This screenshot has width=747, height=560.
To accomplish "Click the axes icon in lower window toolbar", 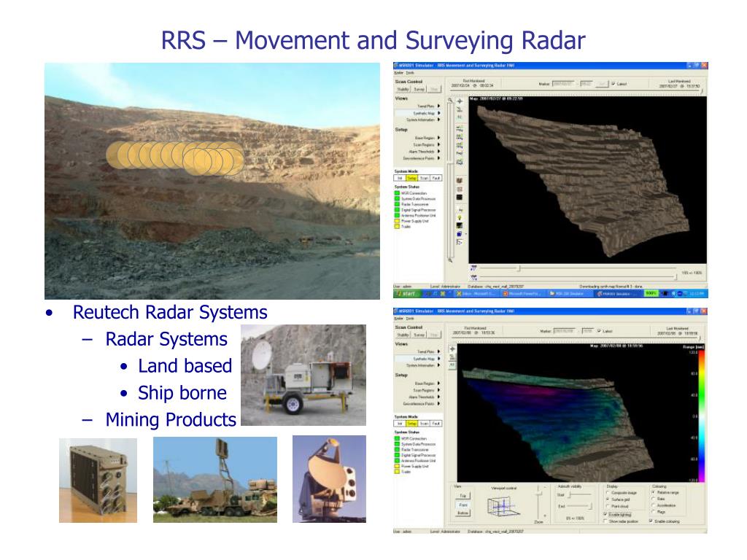I will (452, 357).
